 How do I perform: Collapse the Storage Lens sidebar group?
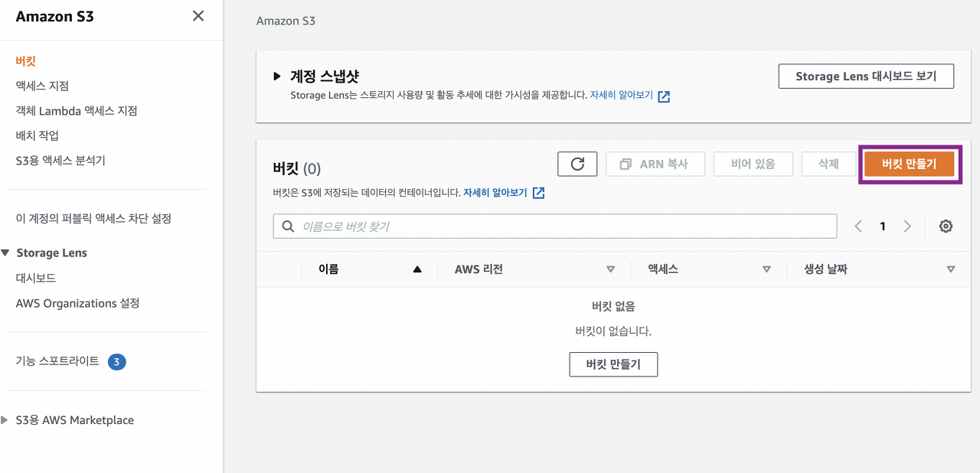pyautogui.click(x=5, y=253)
